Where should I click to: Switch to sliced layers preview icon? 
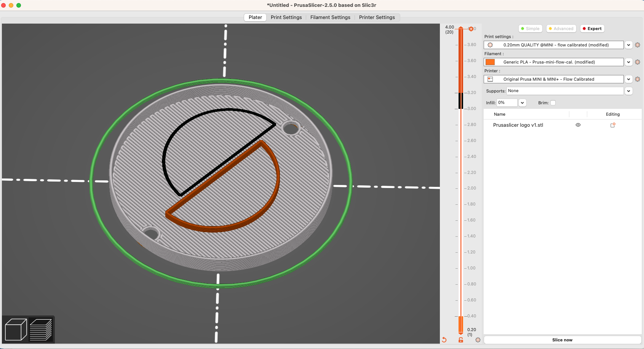pyautogui.click(x=41, y=329)
